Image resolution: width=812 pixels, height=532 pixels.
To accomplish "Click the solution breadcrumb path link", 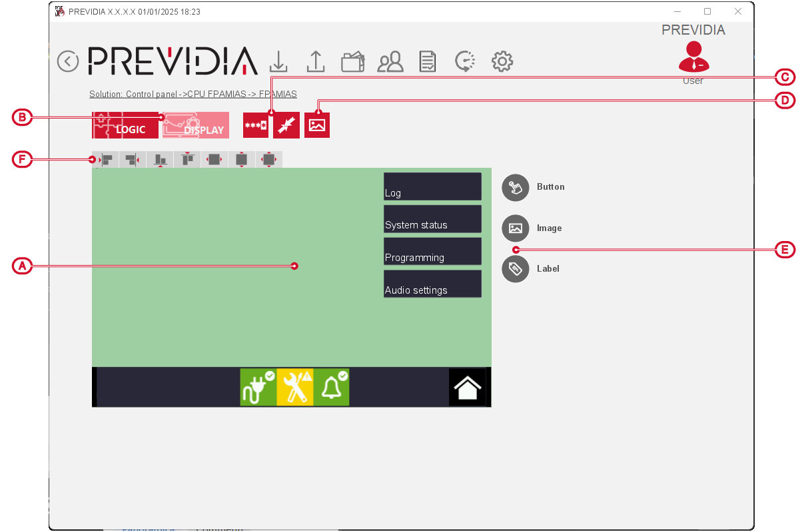I will point(193,94).
